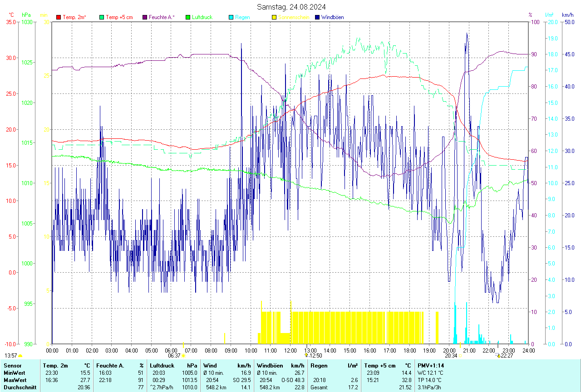This screenshot has height=392, width=581.
Task: Click the 'WC 12.1 °C' wind chill value
Action: pos(431,372)
